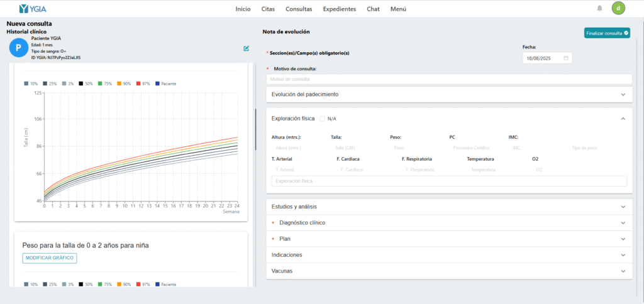Click the F. Cardiaca input field
This screenshot has height=304, width=644.
coord(367,170)
